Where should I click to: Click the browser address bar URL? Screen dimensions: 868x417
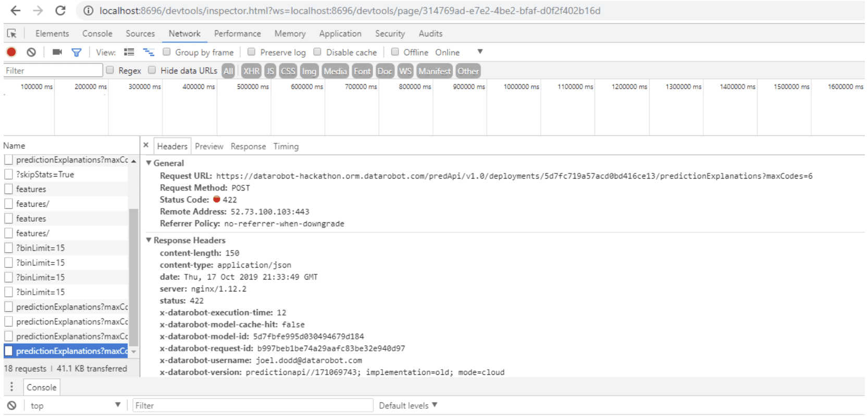350,11
